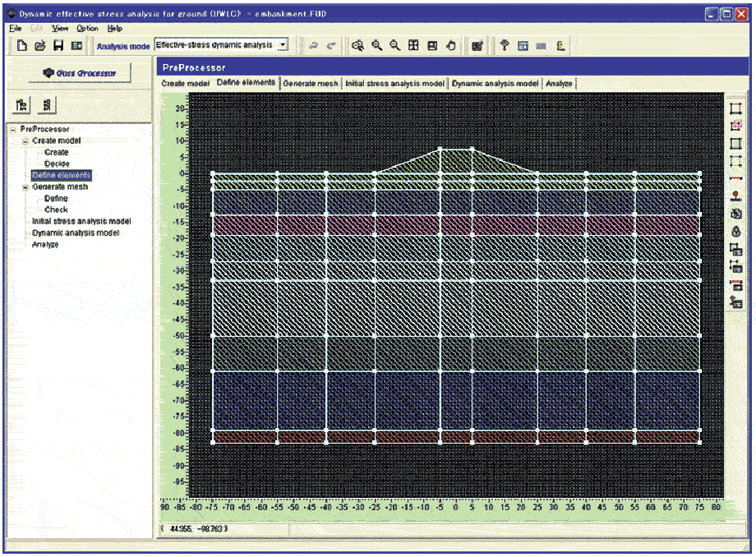756x557 pixels.
Task: Switch to the Define elements tab
Action: click(x=246, y=82)
